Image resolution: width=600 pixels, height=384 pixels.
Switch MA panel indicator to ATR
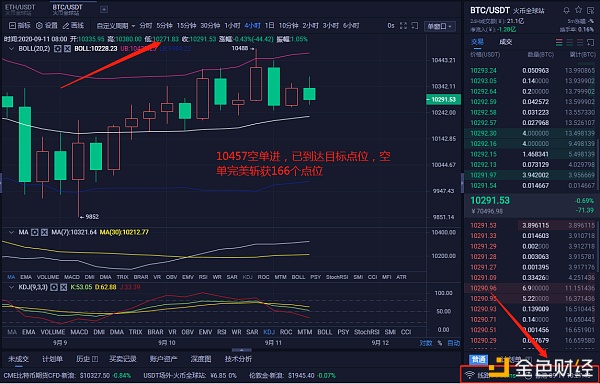point(401,277)
